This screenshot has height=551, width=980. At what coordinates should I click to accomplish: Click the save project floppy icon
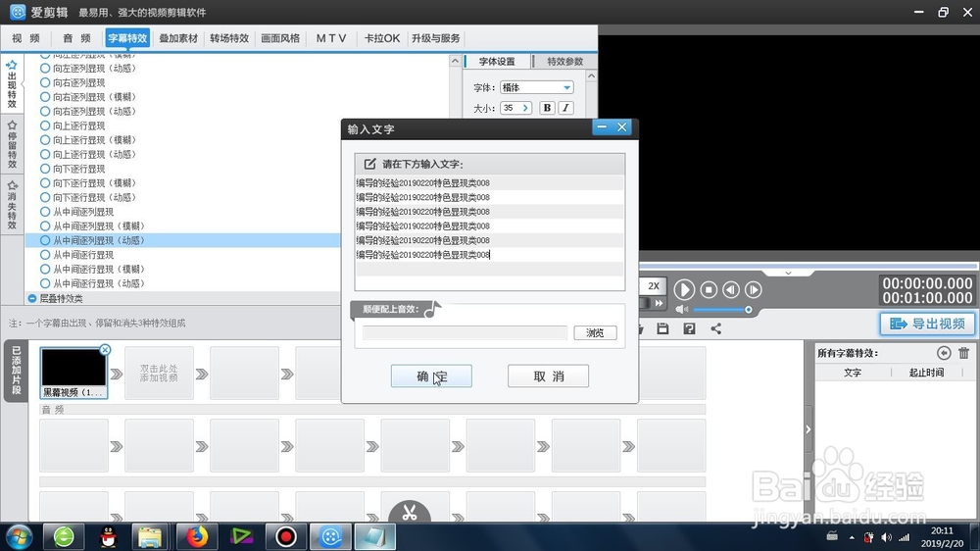pyautogui.click(x=662, y=328)
